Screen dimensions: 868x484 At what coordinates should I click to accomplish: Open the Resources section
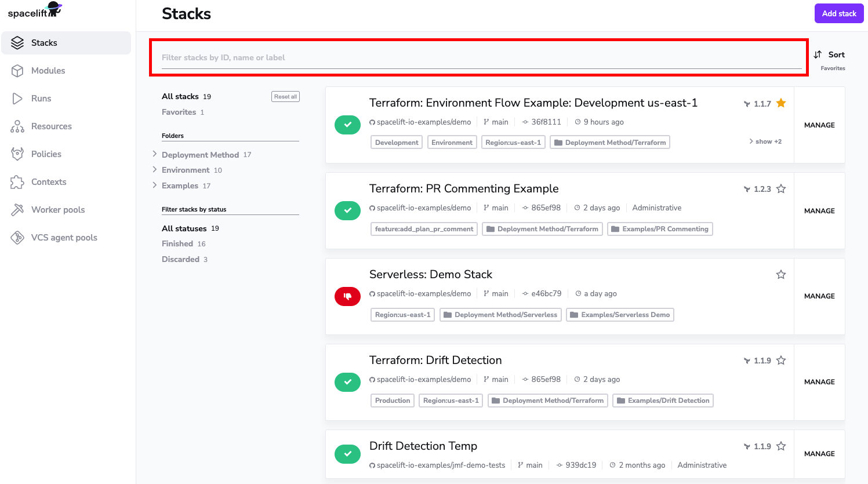pos(51,126)
